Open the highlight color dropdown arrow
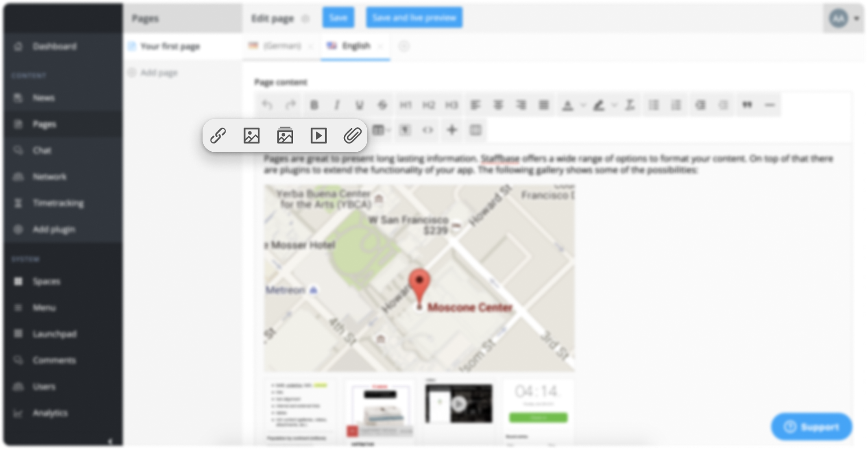The height and width of the screenshot is (449, 868). pos(614,105)
